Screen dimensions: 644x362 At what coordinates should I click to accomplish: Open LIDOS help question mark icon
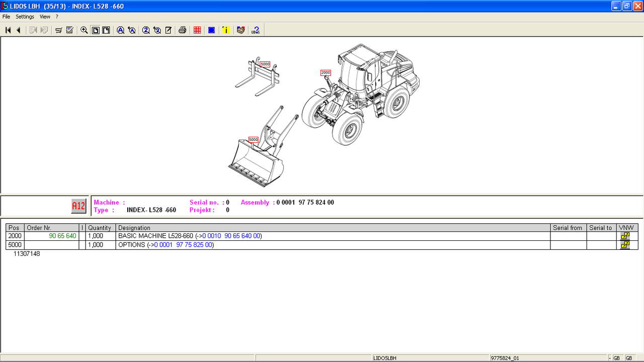(x=256, y=30)
